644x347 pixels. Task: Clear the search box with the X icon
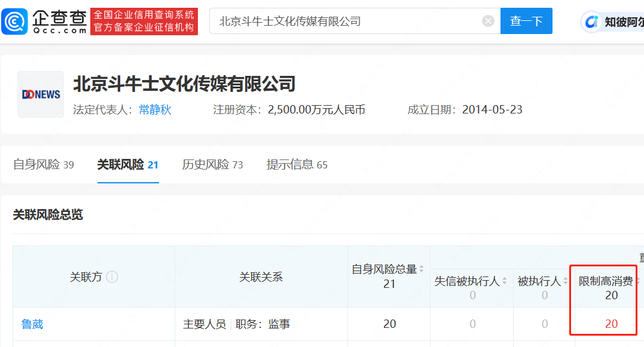488,21
